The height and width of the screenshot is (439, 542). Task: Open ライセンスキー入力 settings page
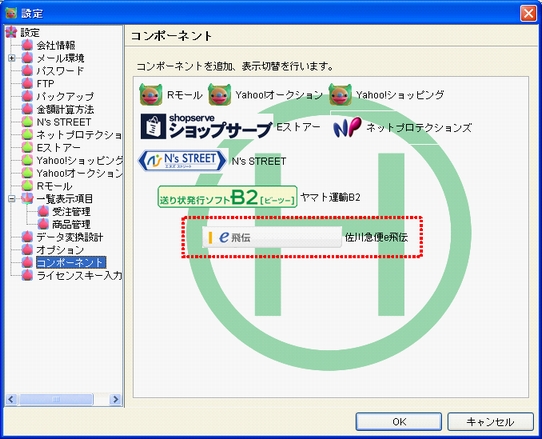(x=79, y=275)
